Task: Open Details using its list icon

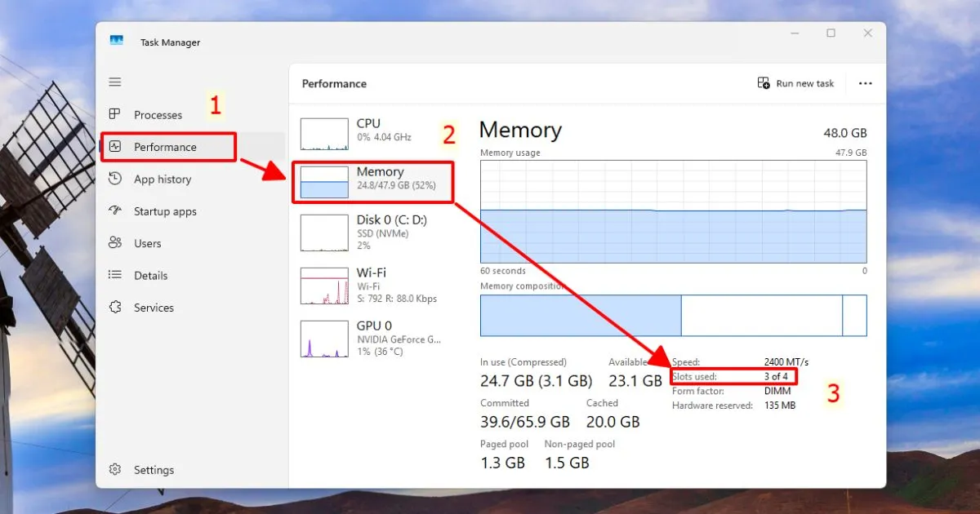Action: pyautogui.click(x=116, y=275)
